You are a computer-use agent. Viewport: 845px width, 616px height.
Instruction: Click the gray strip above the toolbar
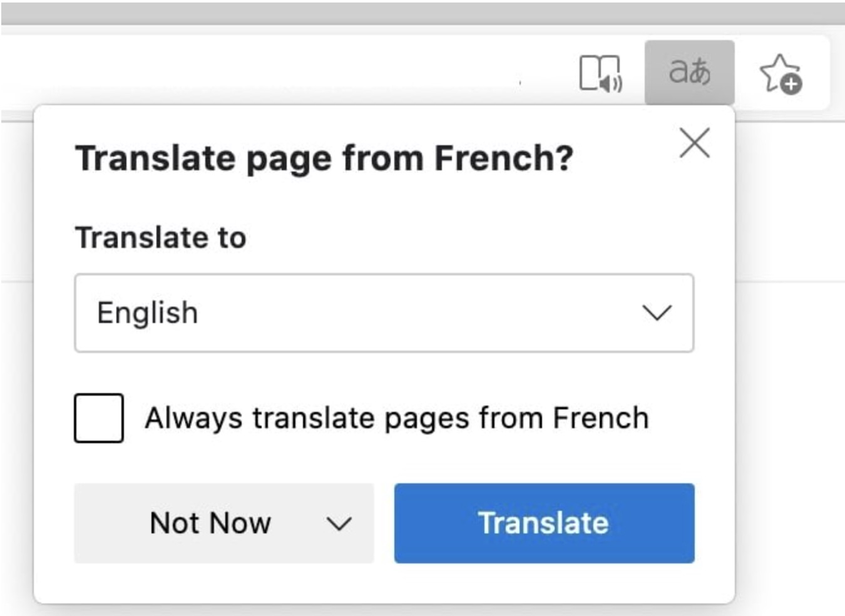[422, 14]
